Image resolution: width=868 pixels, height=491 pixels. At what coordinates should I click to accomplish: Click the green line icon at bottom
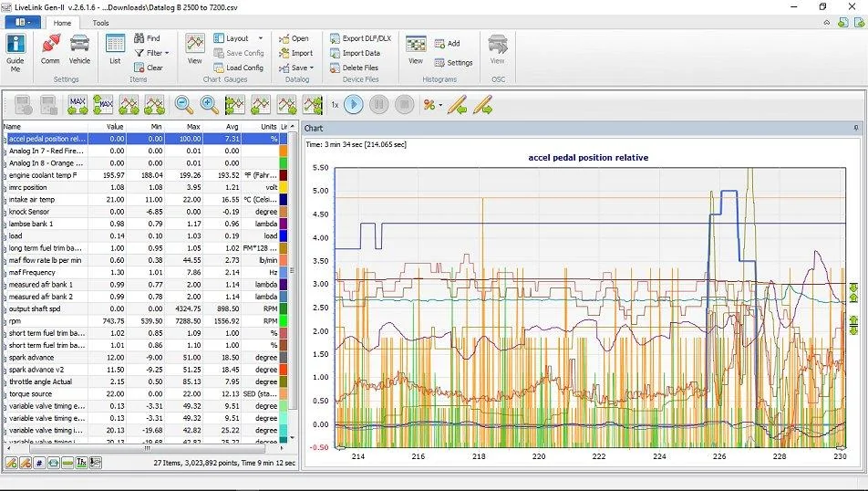[x=67, y=463]
